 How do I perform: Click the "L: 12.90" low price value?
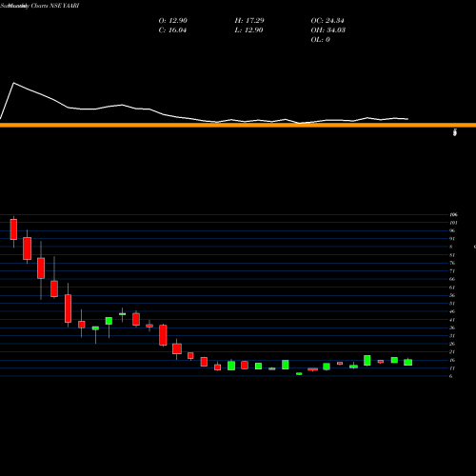click(x=248, y=30)
